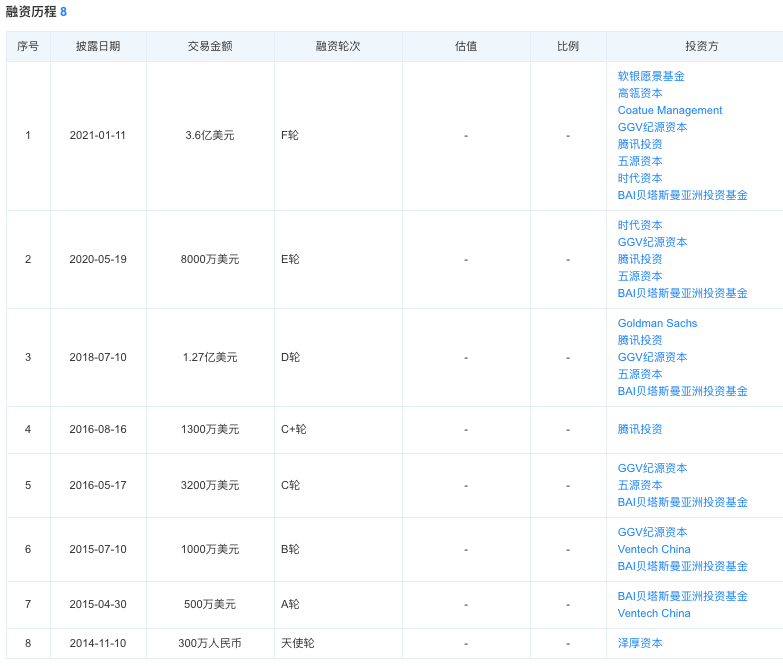Click Coatue Management investor link
The image size is (783, 666).
(x=670, y=110)
